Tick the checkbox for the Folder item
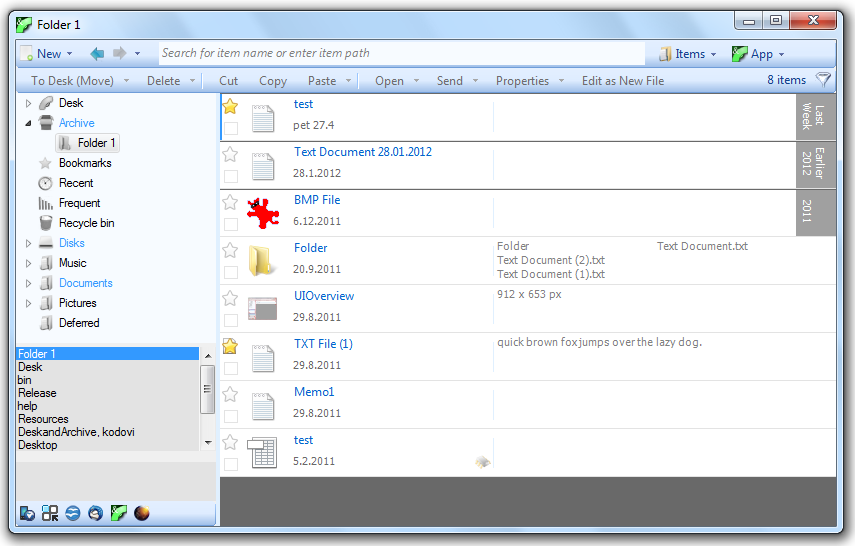The width and height of the screenshot is (855, 546). (x=231, y=272)
